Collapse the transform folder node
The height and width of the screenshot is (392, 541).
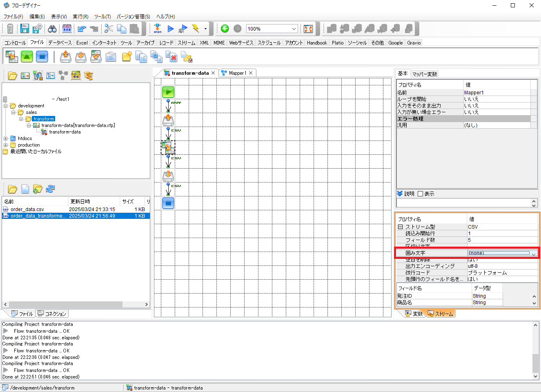tap(21, 119)
